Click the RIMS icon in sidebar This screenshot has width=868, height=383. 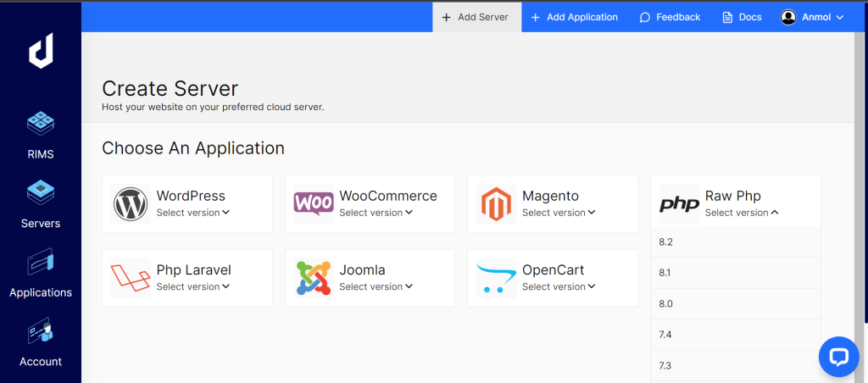click(x=41, y=125)
